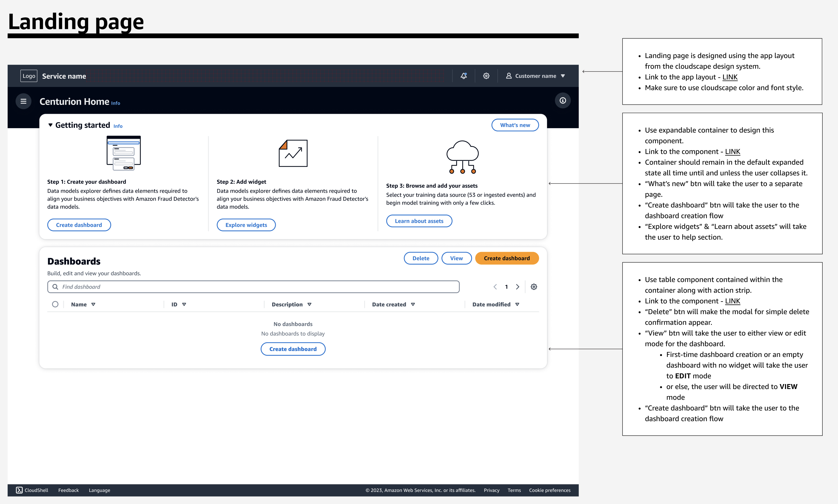Click the info circle icon in the page header
This screenshot has height=504, width=838.
[x=563, y=101]
